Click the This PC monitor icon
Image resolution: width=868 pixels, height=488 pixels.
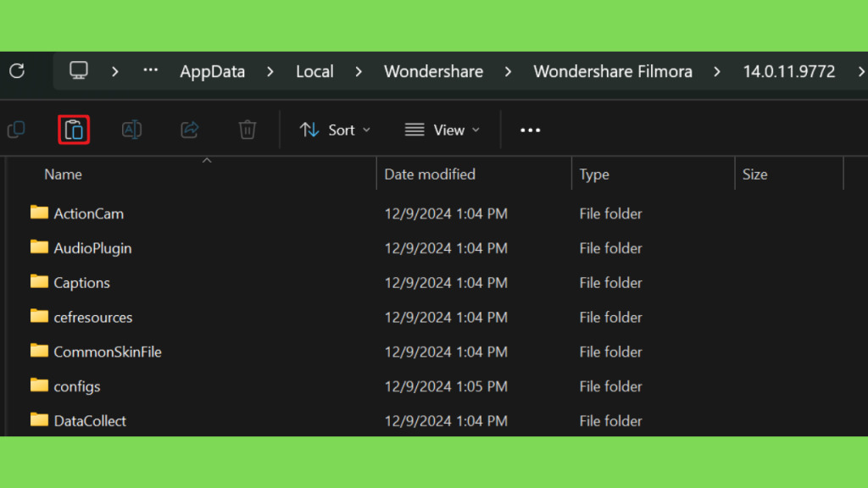click(78, 71)
